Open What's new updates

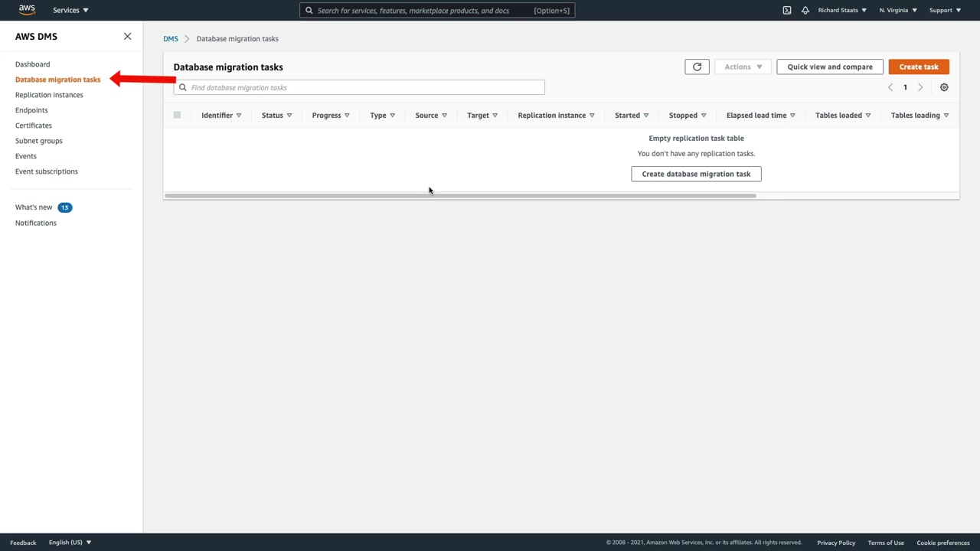pos(34,207)
